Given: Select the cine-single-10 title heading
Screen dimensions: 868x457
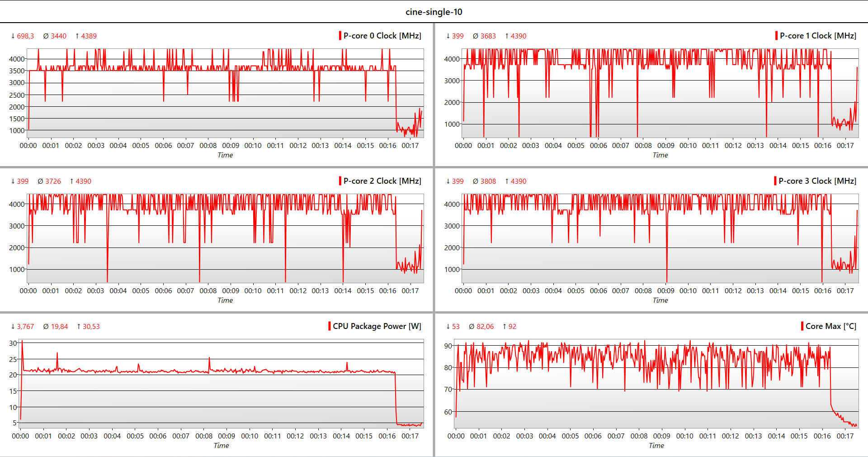Looking at the screenshot, I should [434, 12].
